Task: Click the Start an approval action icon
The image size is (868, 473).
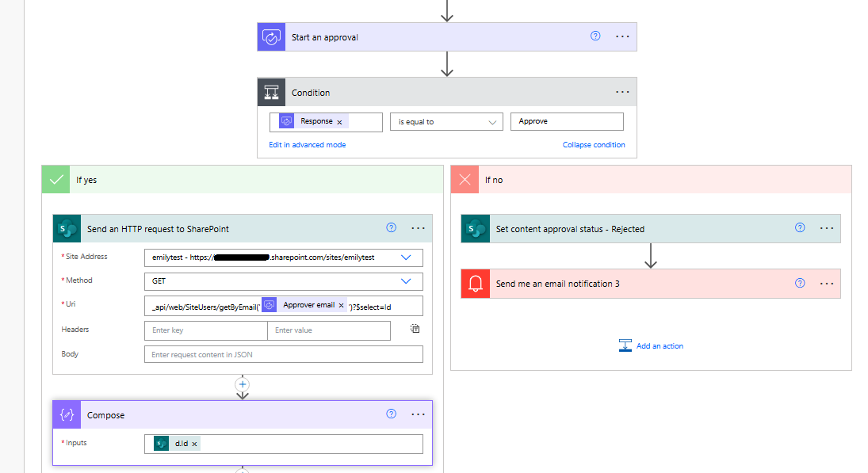Action: [x=271, y=37]
